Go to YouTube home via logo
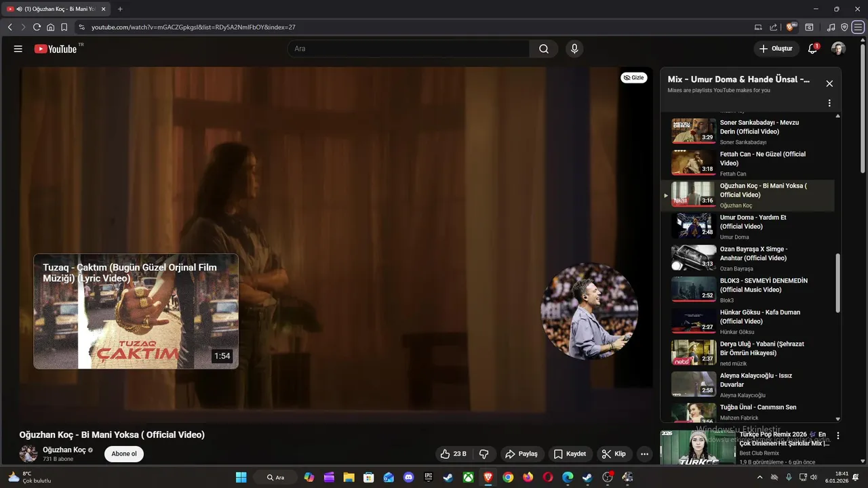This screenshot has height=488, width=868. click(x=56, y=49)
